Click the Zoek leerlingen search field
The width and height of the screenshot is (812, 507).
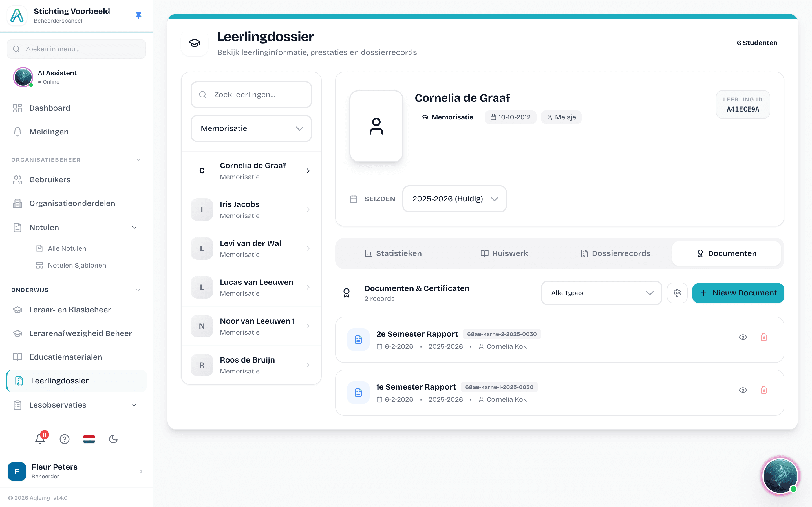pos(251,95)
